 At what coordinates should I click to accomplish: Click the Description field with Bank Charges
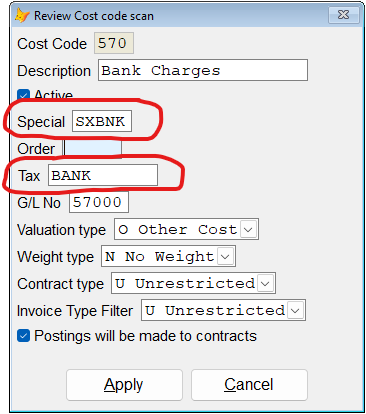[x=203, y=70]
